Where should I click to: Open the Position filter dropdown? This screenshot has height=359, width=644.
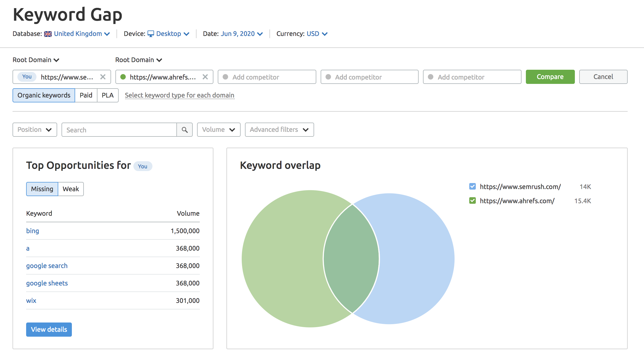coord(35,130)
